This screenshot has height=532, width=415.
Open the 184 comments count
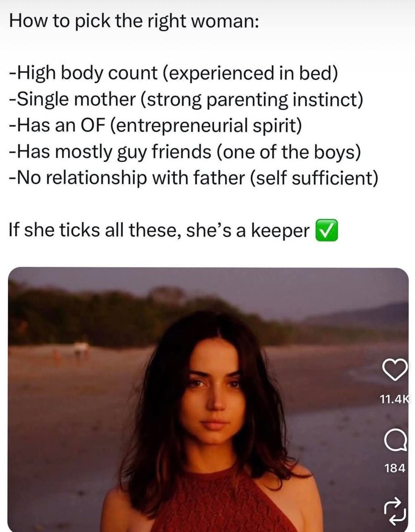395,468
